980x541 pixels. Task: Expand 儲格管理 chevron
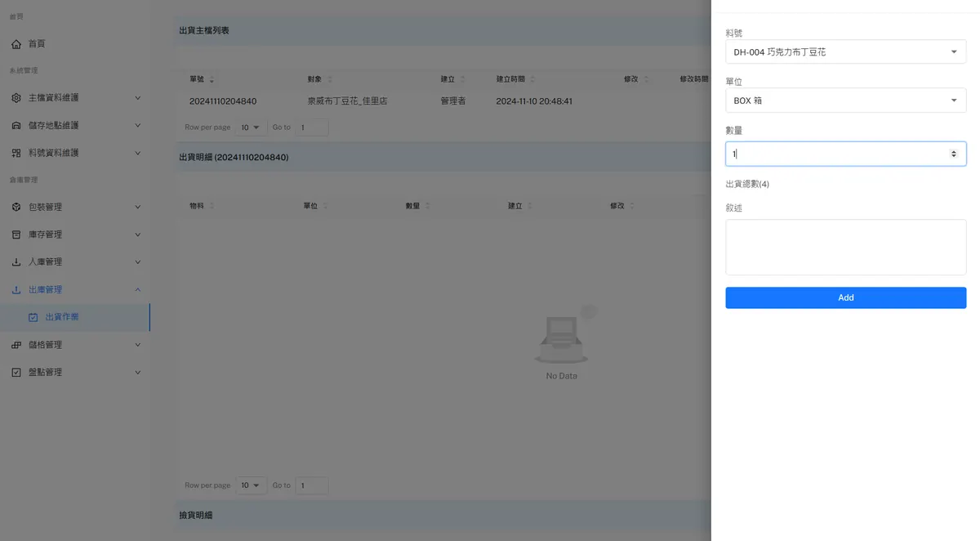[x=137, y=345]
